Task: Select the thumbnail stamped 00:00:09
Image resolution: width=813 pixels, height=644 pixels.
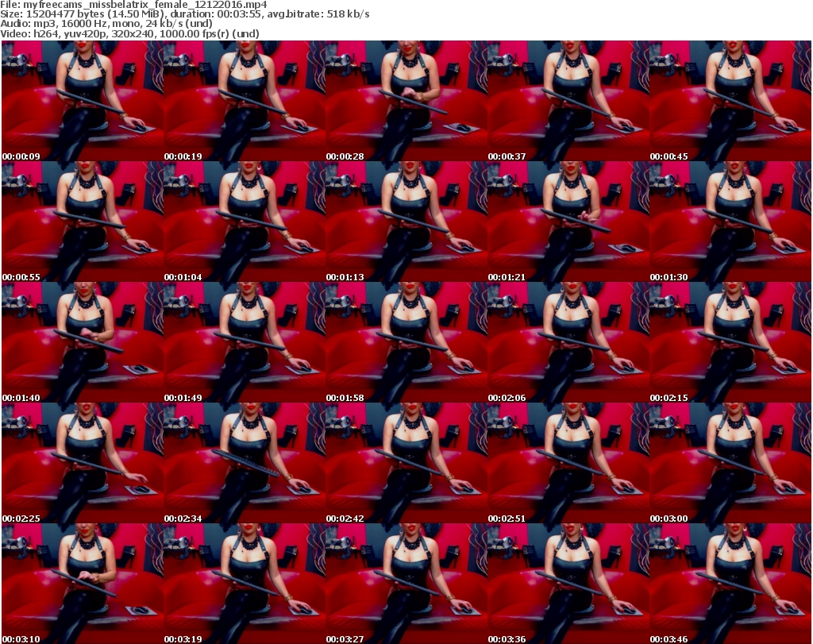Action: (x=83, y=101)
